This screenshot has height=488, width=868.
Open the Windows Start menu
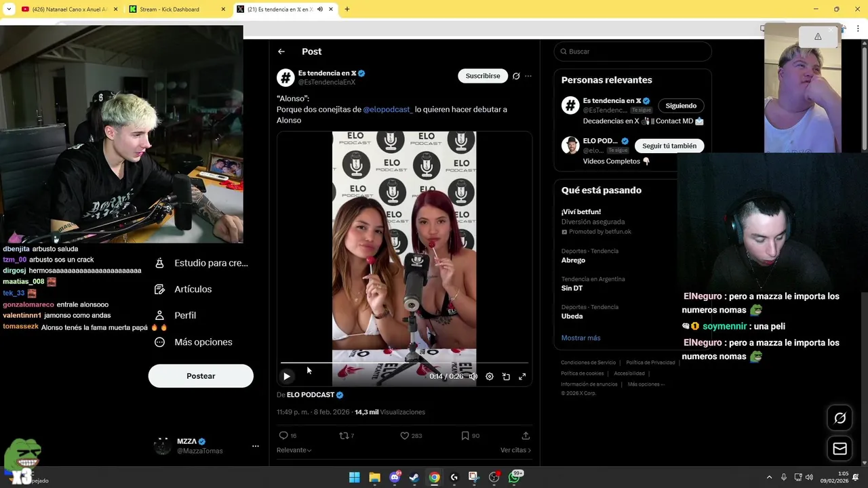click(x=354, y=478)
